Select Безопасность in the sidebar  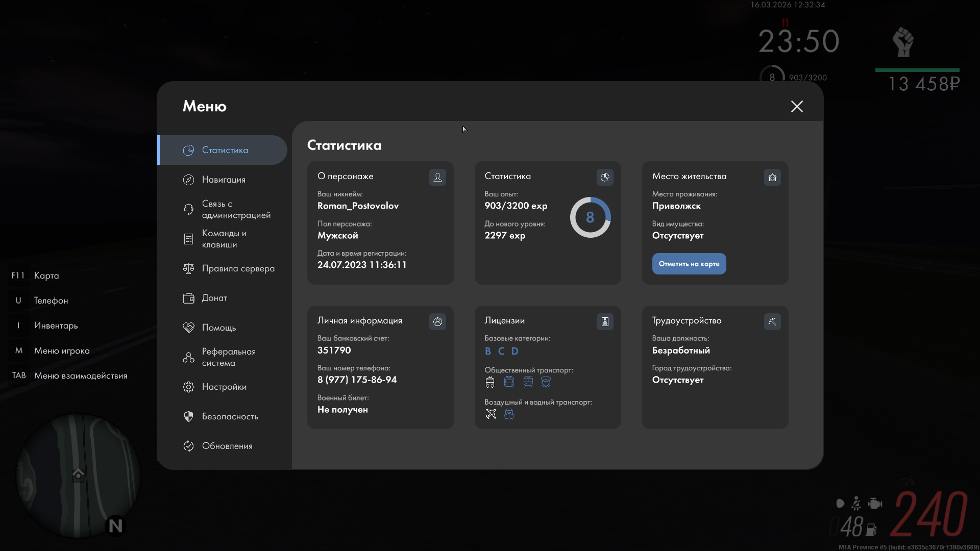230,416
